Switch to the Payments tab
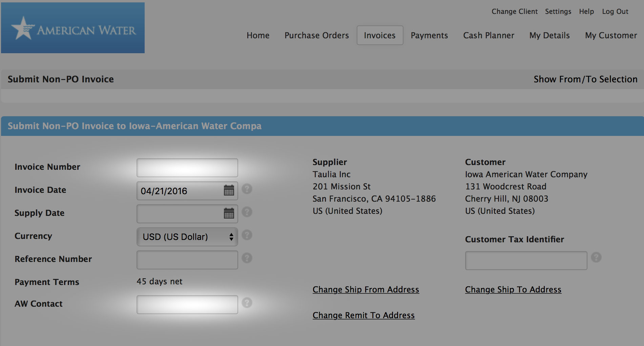 click(429, 35)
